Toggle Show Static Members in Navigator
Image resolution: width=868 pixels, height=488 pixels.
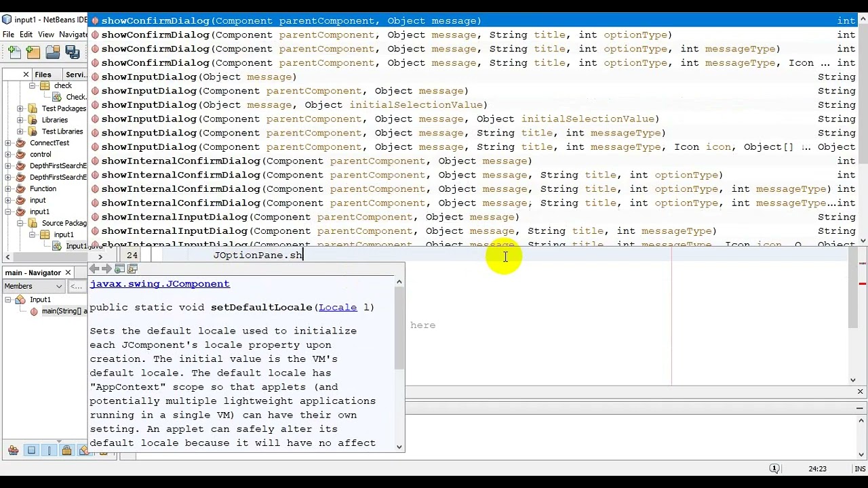click(49, 451)
